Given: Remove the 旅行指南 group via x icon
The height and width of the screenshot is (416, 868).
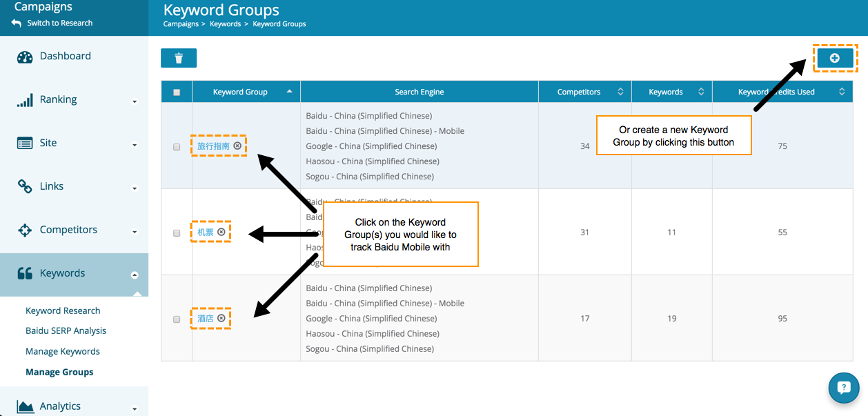Looking at the screenshot, I should tap(237, 146).
